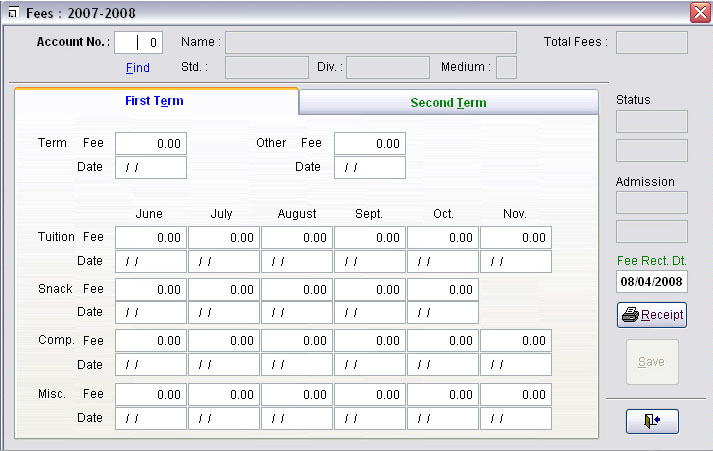
Task: Click the exit door icon button
Action: (x=652, y=421)
